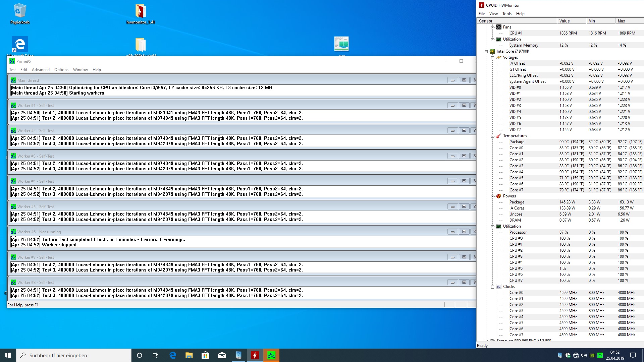Switch to Prime95 via its taskbar icon

click(271, 355)
